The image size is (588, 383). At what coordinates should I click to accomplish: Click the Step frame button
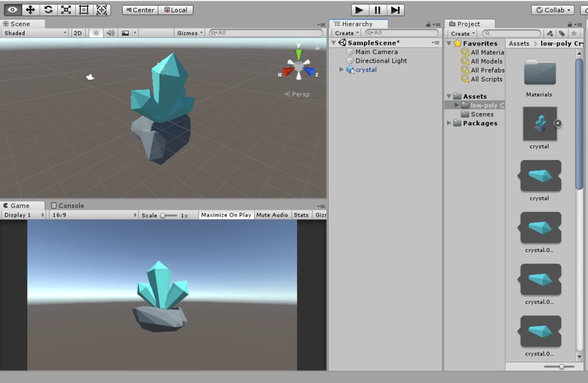[395, 10]
